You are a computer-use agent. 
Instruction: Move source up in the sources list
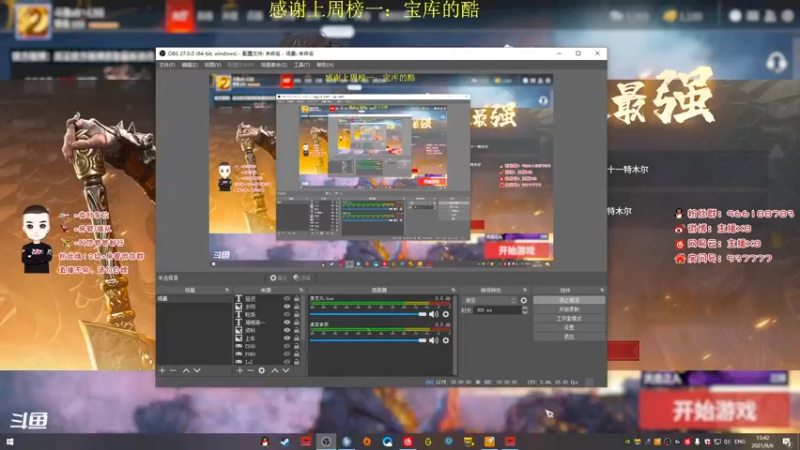click(274, 370)
